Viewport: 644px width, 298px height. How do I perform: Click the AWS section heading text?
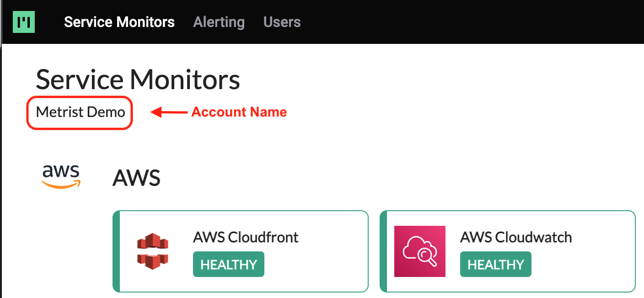136,178
